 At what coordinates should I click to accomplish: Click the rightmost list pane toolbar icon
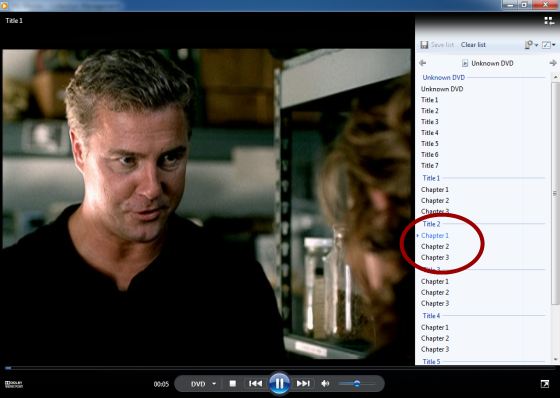click(546, 45)
